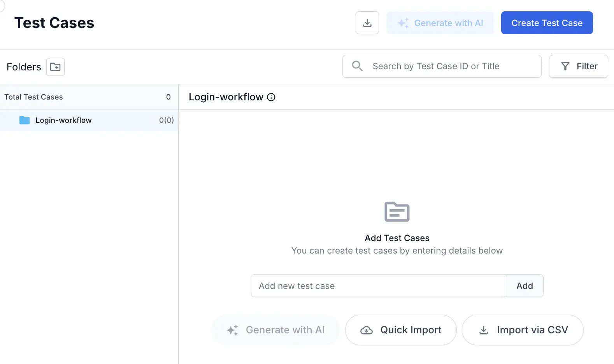
Task: Select the Login-workflow folder in sidebar
Action: coord(63,120)
